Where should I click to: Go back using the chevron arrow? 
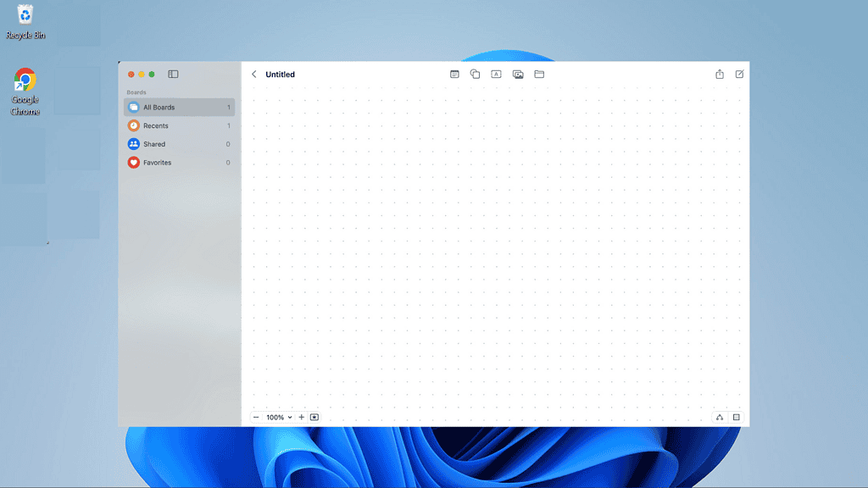pos(254,74)
